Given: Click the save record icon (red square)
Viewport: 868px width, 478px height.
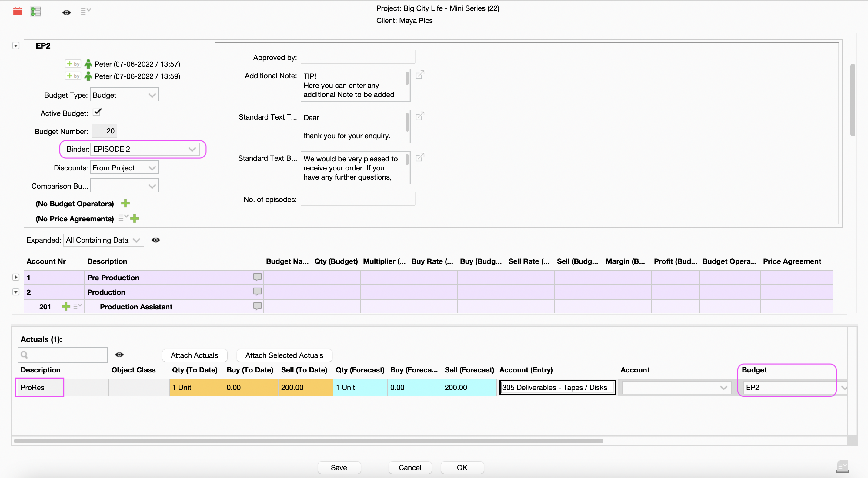Looking at the screenshot, I should click(17, 11).
